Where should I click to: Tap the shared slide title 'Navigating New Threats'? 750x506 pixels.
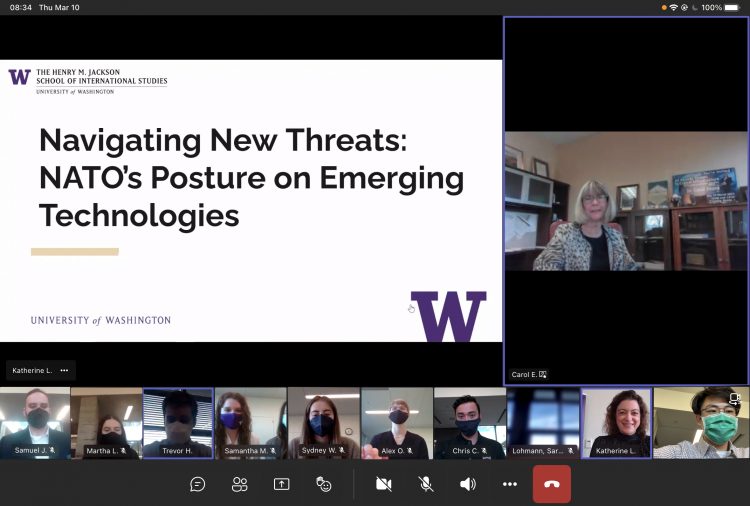223,140
